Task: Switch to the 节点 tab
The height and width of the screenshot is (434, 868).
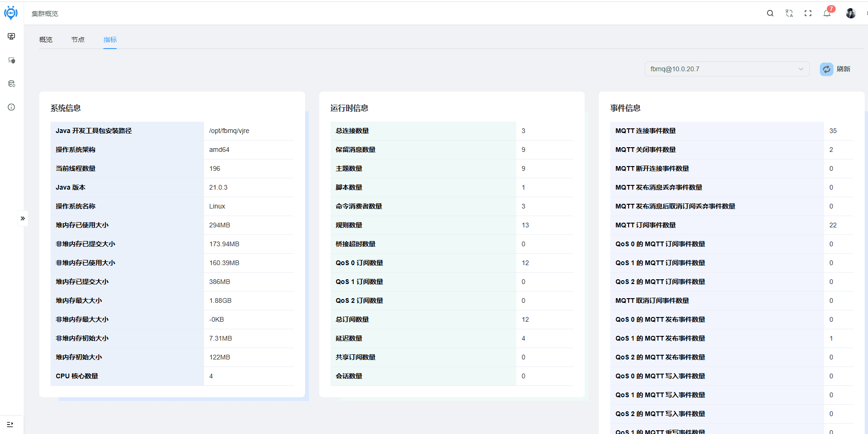Action: coord(78,40)
